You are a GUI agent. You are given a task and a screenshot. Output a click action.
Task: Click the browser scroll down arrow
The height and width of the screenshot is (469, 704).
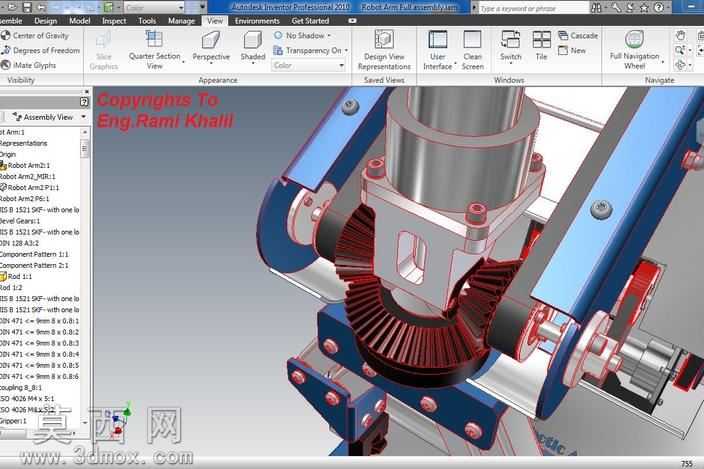click(84, 422)
